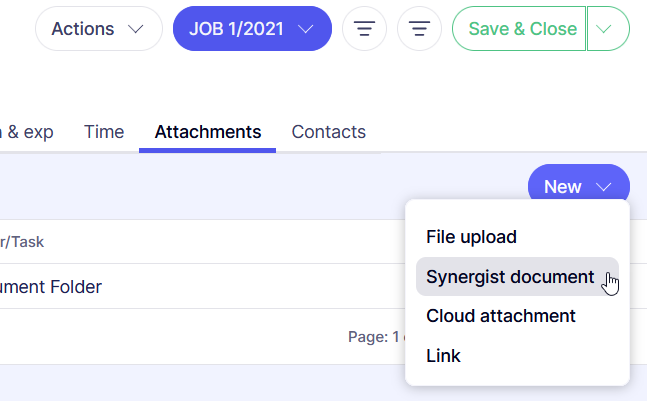Screen dimensions: 647x401
Task: Select Synergist document menu option
Action: 510,277
